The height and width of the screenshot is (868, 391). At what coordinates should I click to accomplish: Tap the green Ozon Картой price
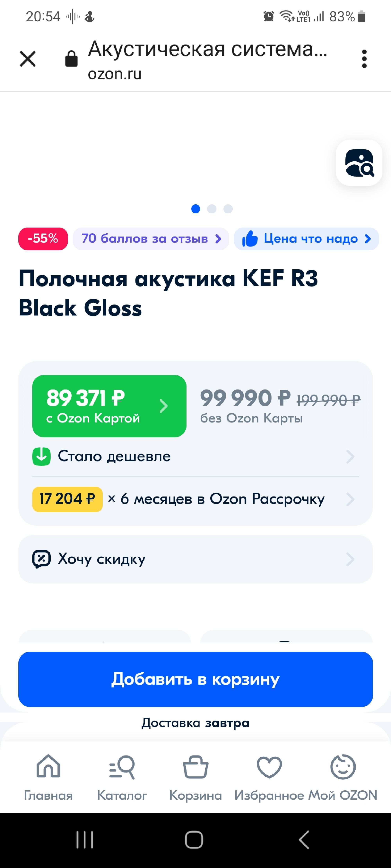(109, 406)
